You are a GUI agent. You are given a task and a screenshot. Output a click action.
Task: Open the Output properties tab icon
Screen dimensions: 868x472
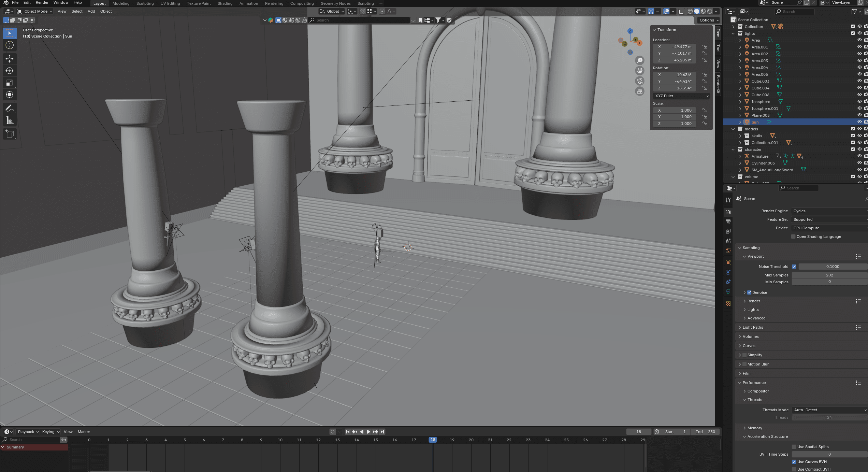tap(728, 222)
